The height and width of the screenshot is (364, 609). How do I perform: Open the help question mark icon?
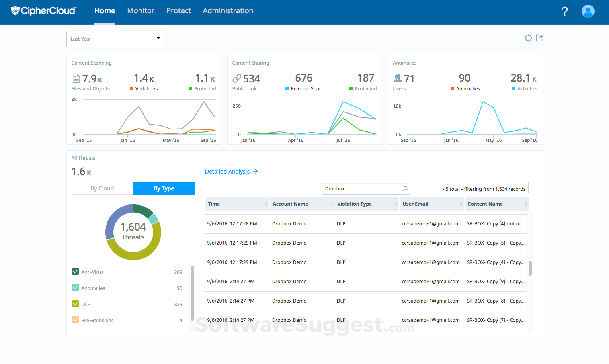coord(565,12)
